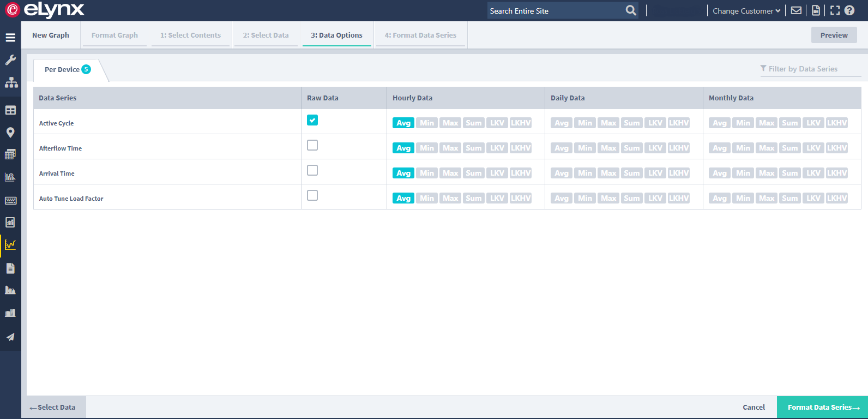
Task: Toggle Daily Max for Arrival Time
Action: point(608,173)
